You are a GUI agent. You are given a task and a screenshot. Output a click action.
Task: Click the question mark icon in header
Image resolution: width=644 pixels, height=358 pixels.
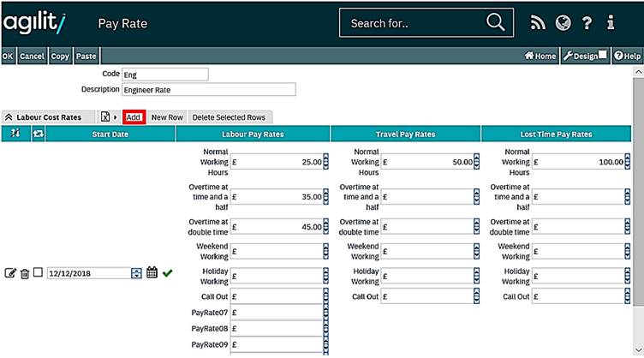pos(587,23)
